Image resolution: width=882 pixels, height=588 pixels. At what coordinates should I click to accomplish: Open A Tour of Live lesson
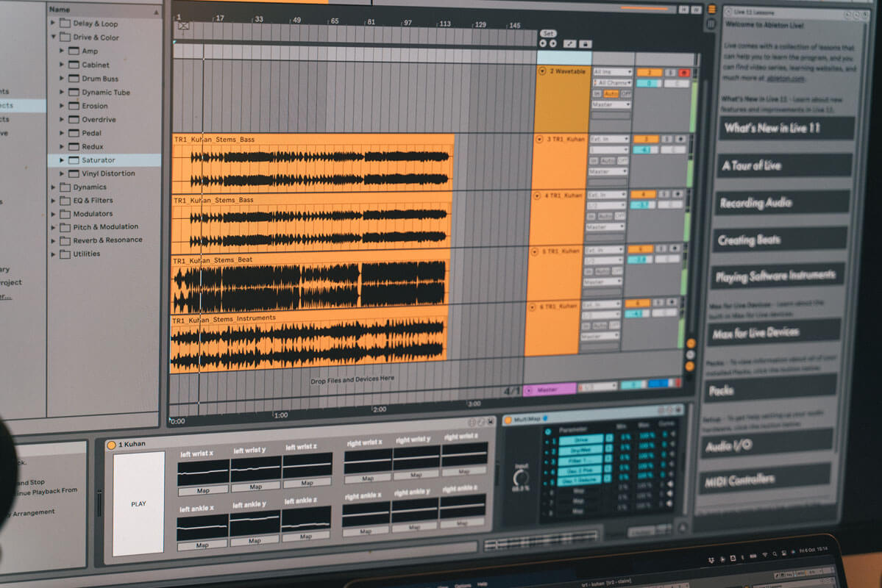[x=784, y=165]
